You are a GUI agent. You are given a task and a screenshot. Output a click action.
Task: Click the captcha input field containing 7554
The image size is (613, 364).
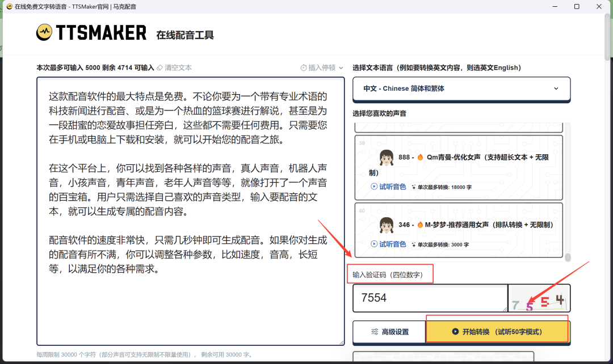430,298
